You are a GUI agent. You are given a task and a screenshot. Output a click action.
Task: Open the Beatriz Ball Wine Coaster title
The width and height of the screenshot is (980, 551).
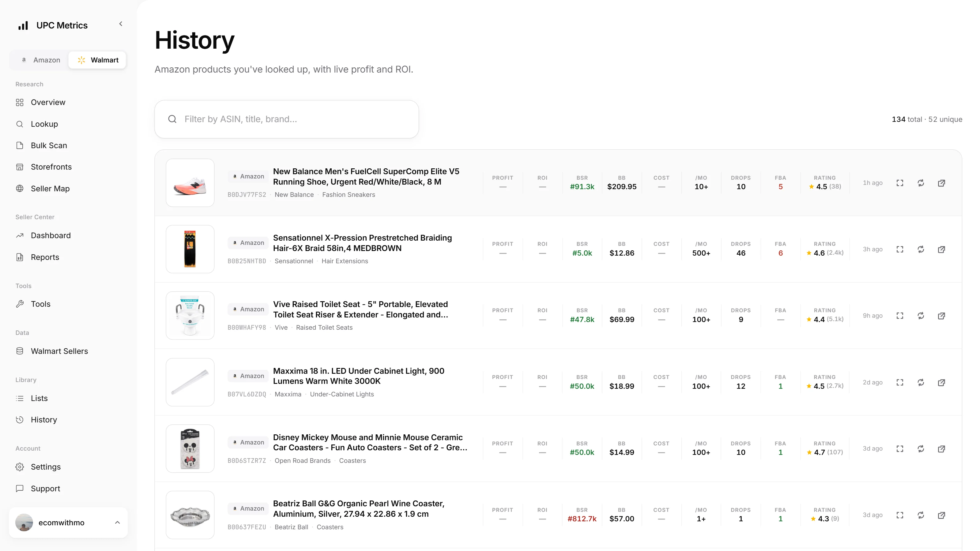(359, 509)
